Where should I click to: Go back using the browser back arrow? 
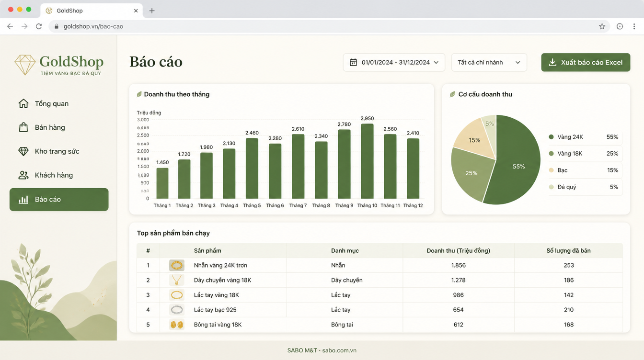(10, 26)
